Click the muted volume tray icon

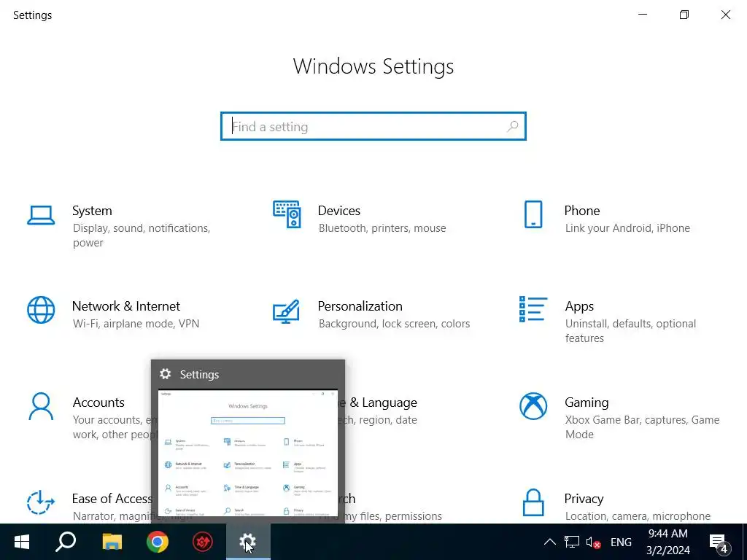pyautogui.click(x=593, y=542)
